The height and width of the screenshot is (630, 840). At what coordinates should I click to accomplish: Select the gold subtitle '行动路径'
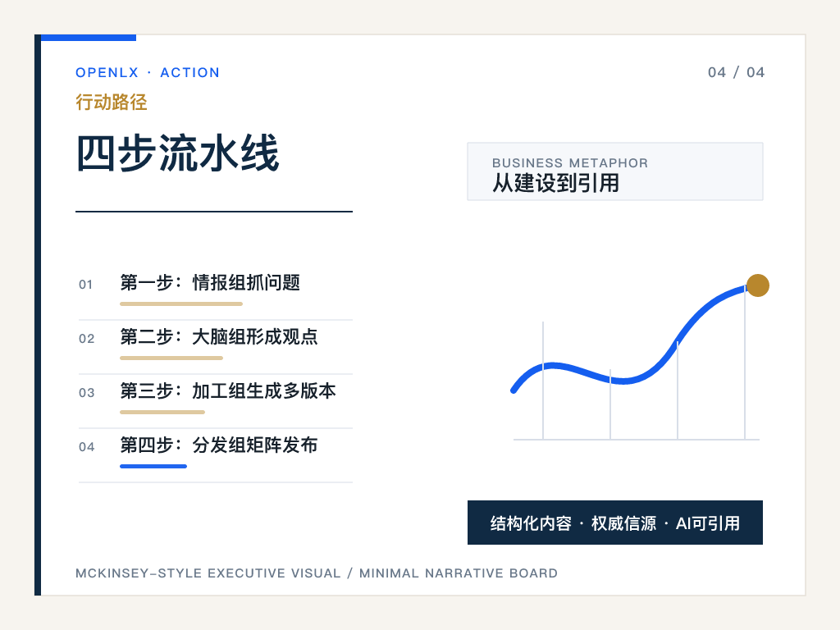[x=112, y=102]
